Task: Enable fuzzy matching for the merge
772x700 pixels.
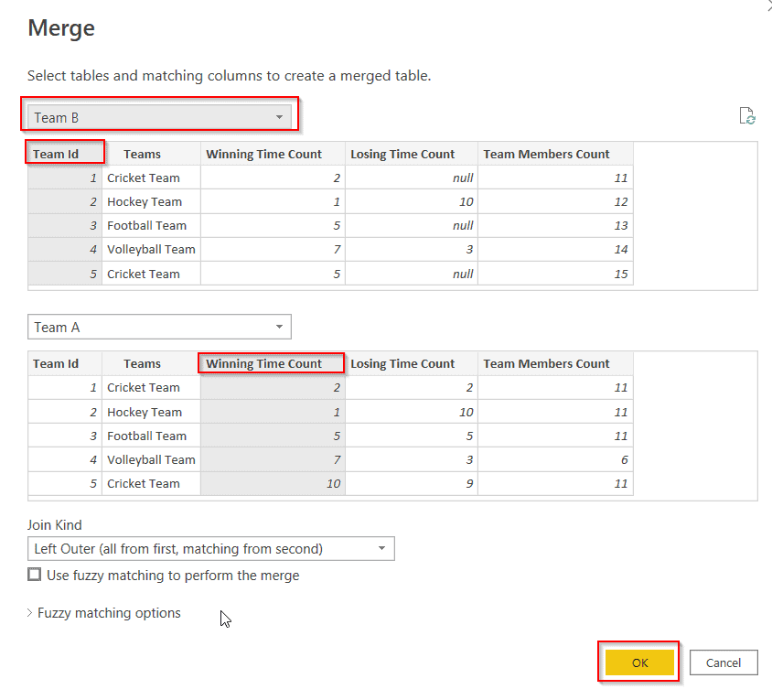Action: point(34,575)
